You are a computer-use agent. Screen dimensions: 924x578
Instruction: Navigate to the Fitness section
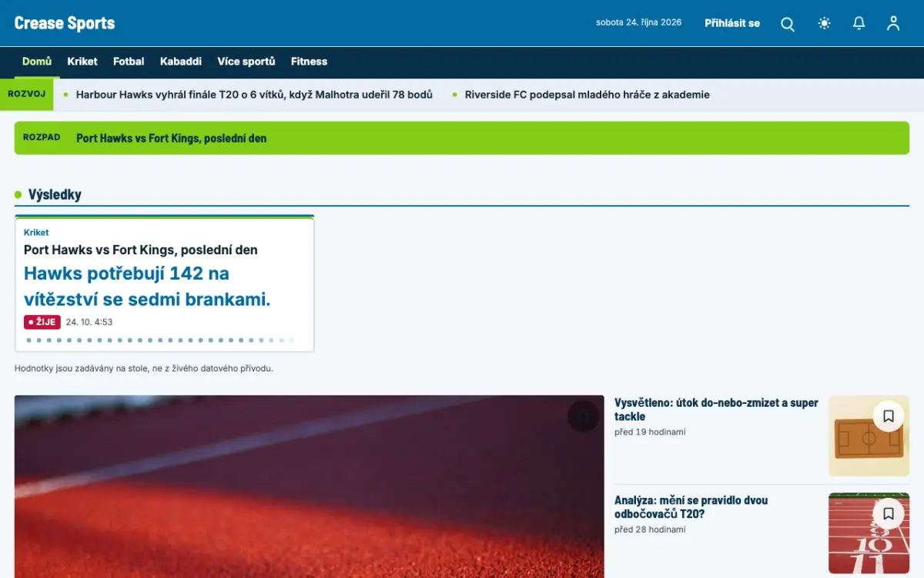pos(309,62)
